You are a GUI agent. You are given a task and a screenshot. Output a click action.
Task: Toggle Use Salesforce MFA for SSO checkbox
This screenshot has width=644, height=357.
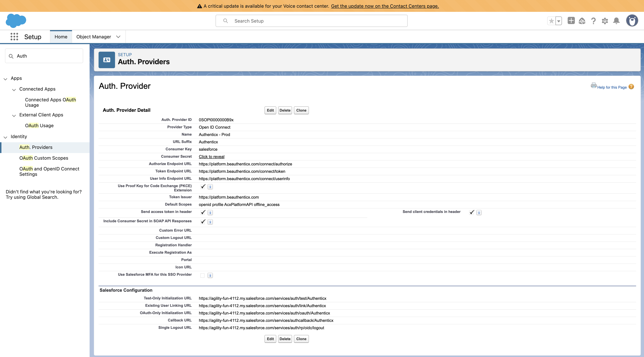pos(202,275)
